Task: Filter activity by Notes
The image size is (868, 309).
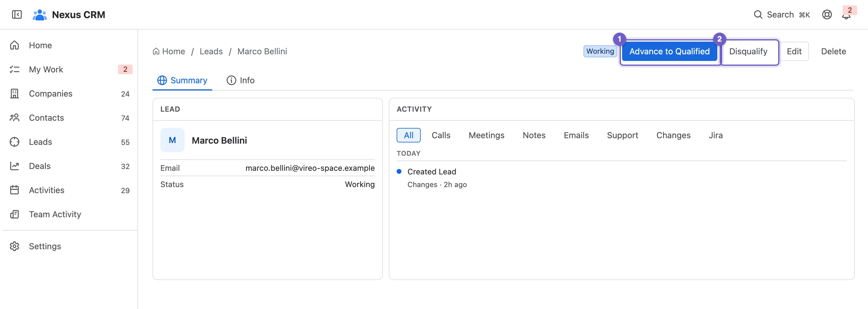Action: pyautogui.click(x=534, y=135)
